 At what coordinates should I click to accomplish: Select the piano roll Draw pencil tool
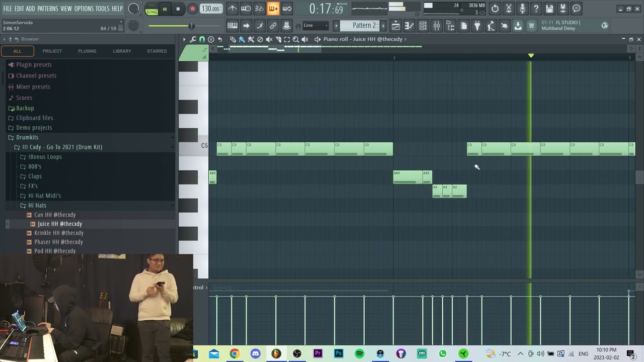click(x=233, y=39)
